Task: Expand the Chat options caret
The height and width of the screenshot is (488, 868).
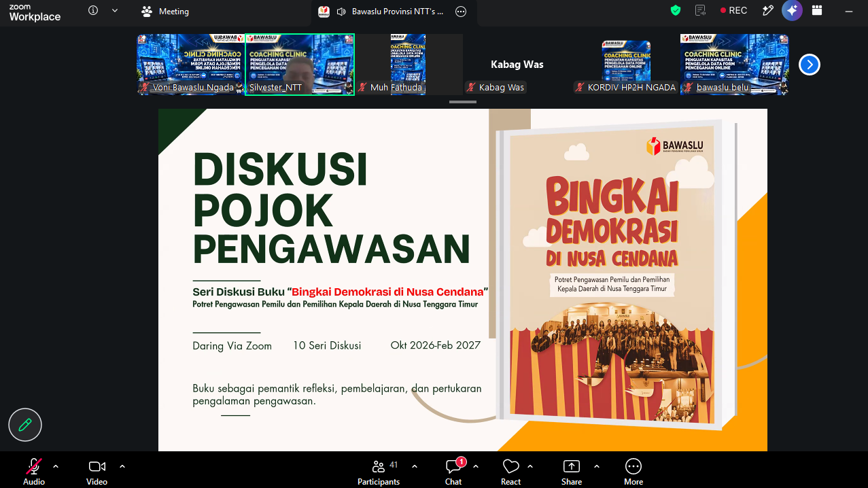Action: [476, 466]
